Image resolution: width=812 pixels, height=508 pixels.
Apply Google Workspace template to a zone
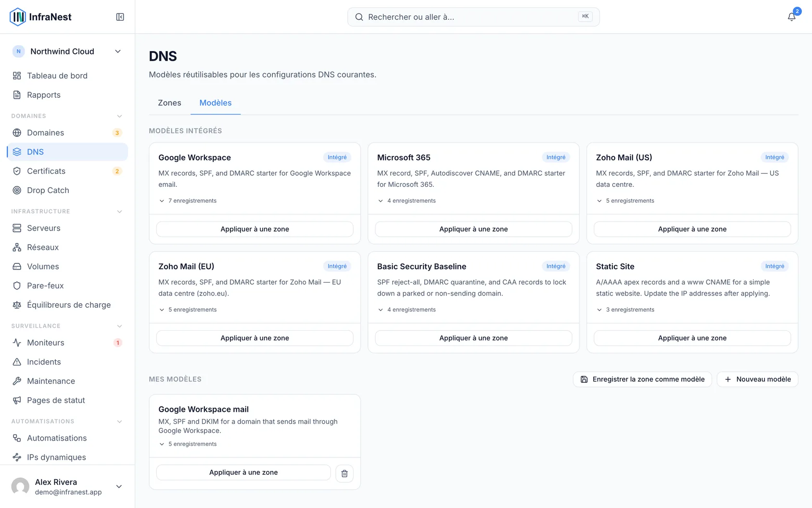click(x=255, y=229)
